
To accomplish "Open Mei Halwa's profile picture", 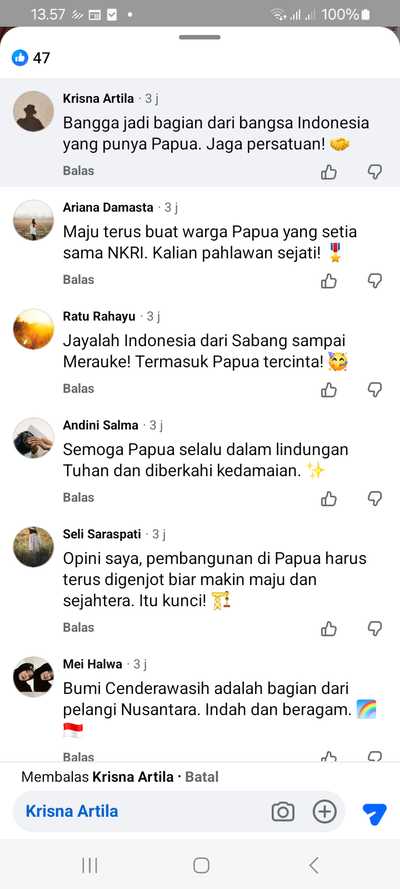I will 33,676.
